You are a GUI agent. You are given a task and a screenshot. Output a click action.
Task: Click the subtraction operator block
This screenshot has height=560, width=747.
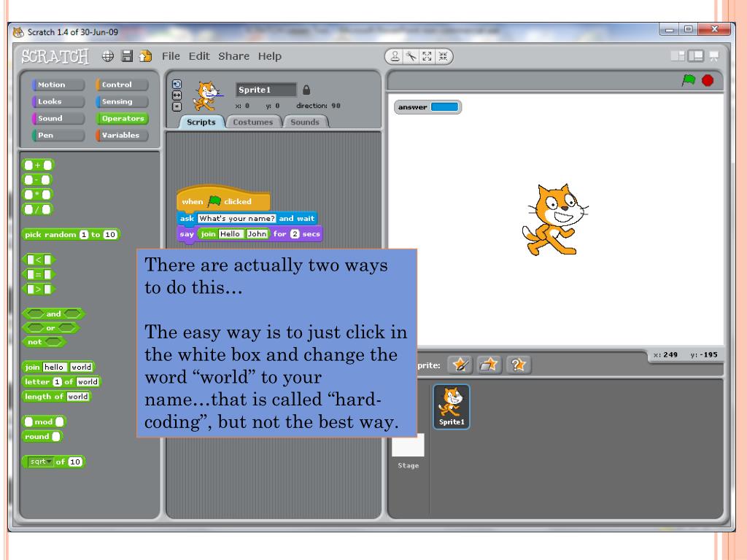coord(36,179)
